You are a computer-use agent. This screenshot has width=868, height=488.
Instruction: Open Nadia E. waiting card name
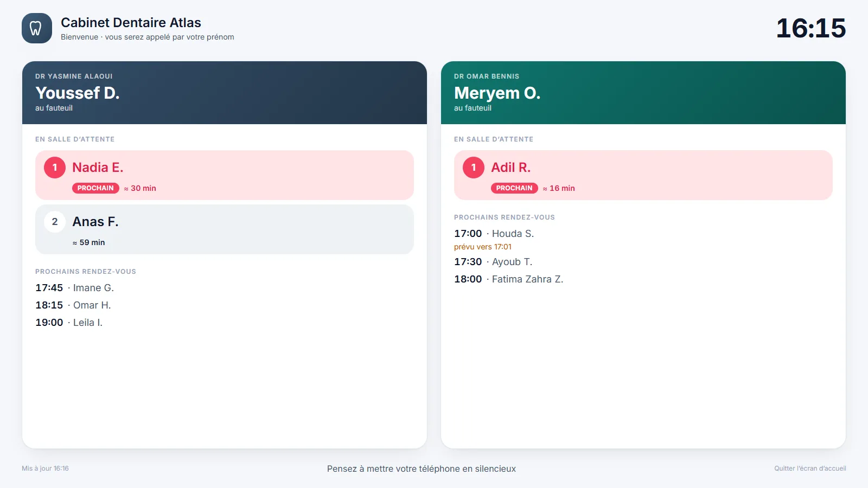tap(98, 168)
